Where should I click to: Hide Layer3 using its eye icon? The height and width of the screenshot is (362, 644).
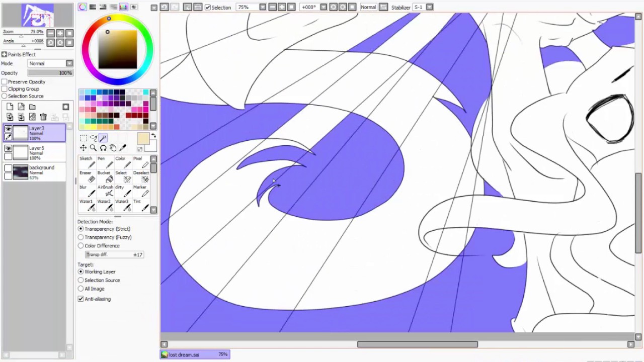point(8,129)
